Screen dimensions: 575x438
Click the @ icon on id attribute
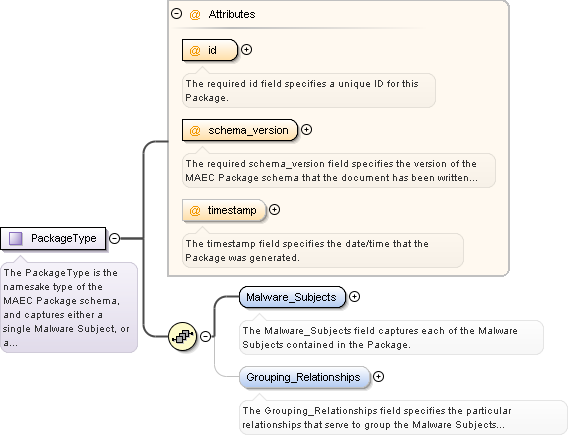(x=195, y=50)
